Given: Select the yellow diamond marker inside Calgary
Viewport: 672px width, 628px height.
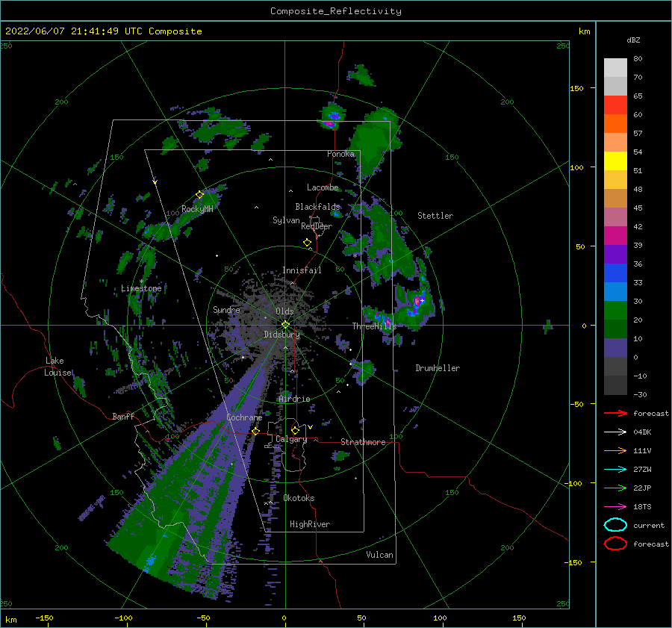Looking at the screenshot, I should click(295, 430).
